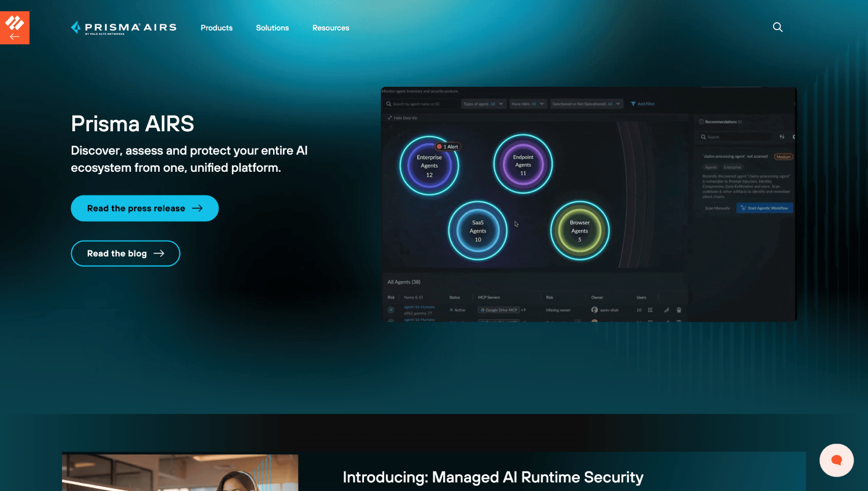Screen dimensions: 868x491
Task: Open the Resources menu
Action: tap(331, 28)
